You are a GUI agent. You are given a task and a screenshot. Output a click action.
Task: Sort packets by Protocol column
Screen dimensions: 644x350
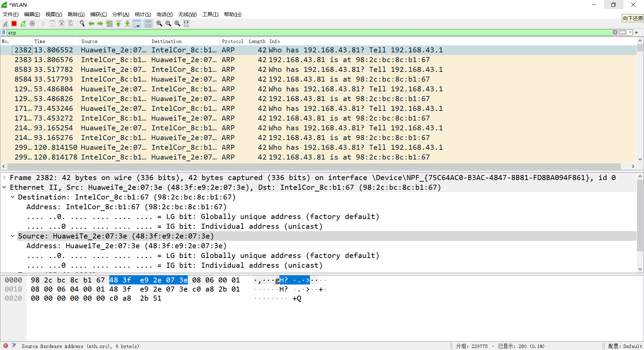coord(233,41)
